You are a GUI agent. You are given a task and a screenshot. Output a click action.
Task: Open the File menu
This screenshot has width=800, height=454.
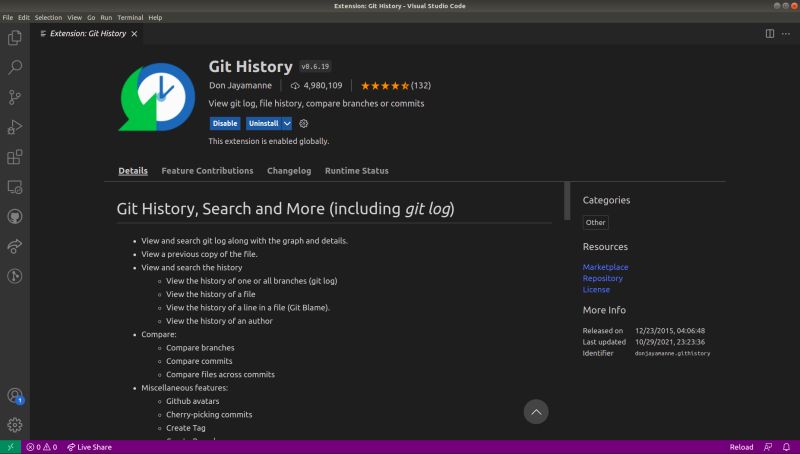point(8,17)
